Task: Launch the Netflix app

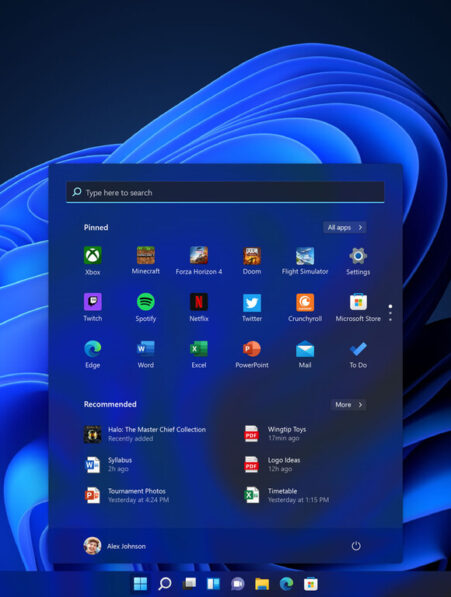Action: point(199,307)
